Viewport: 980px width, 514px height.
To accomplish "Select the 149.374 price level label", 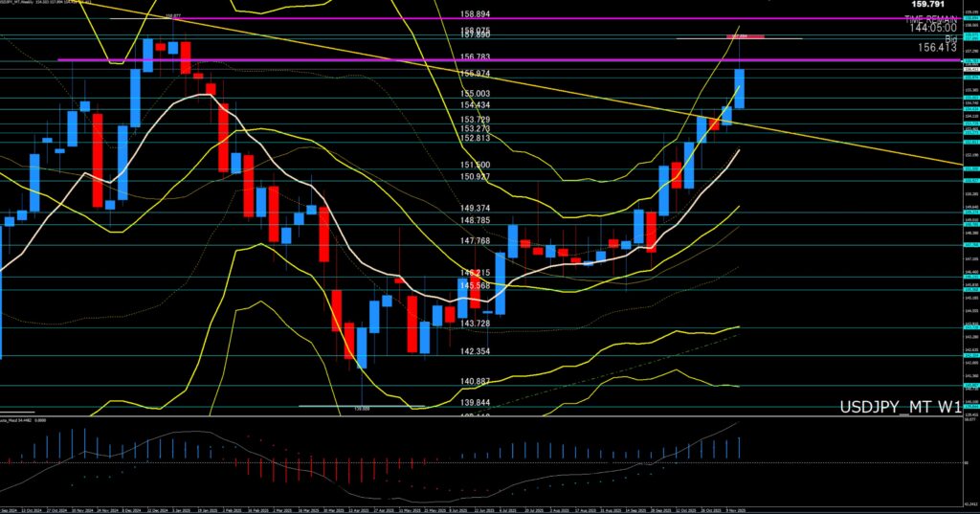I will click(476, 208).
